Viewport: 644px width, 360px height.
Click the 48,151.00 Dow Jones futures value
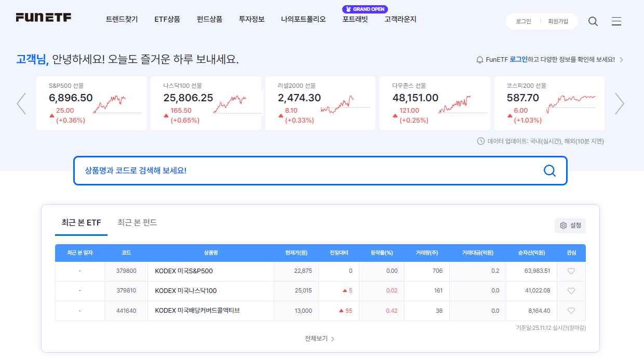tap(415, 98)
